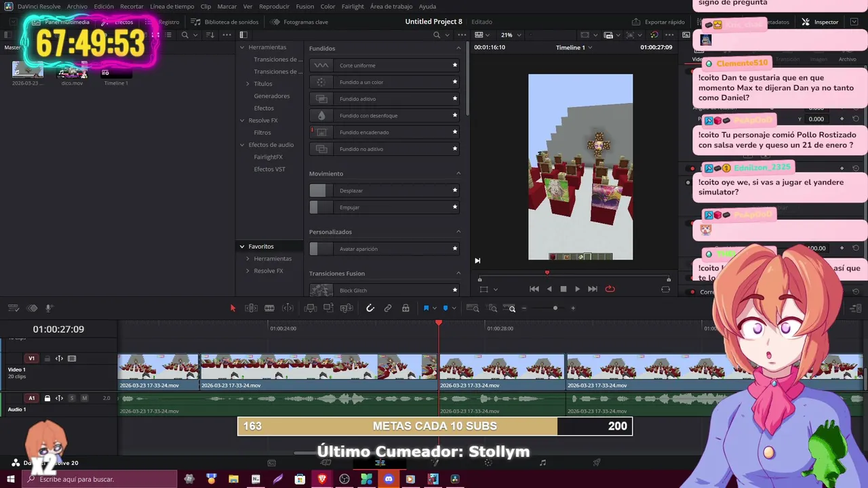This screenshot has width=868, height=488.
Task: Open Discord from the taskbar
Action: 389,479
